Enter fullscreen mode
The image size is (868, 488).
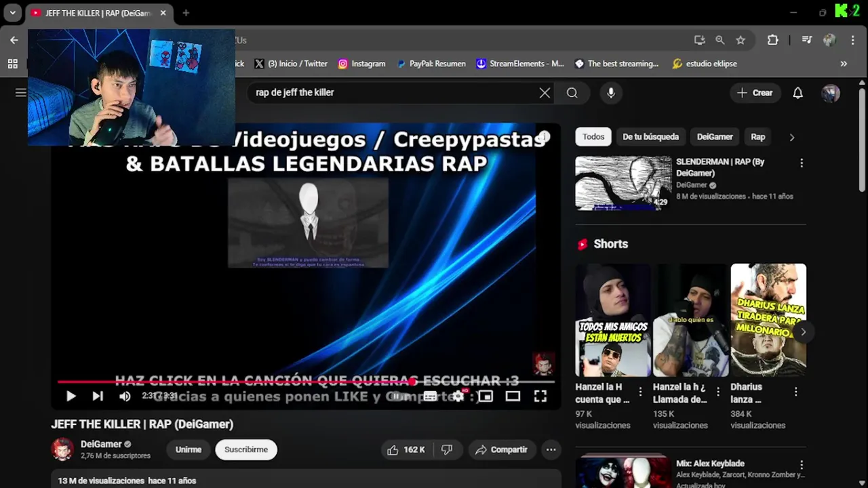coord(540,396)
